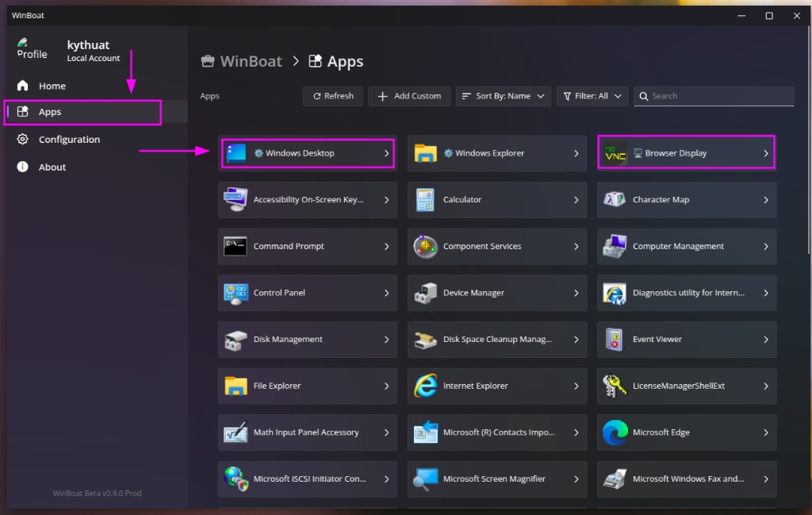This screenshot has width=812, height=515.
Task: Click the Microsoft Contacts Import icon
Action: coord(425,432)
